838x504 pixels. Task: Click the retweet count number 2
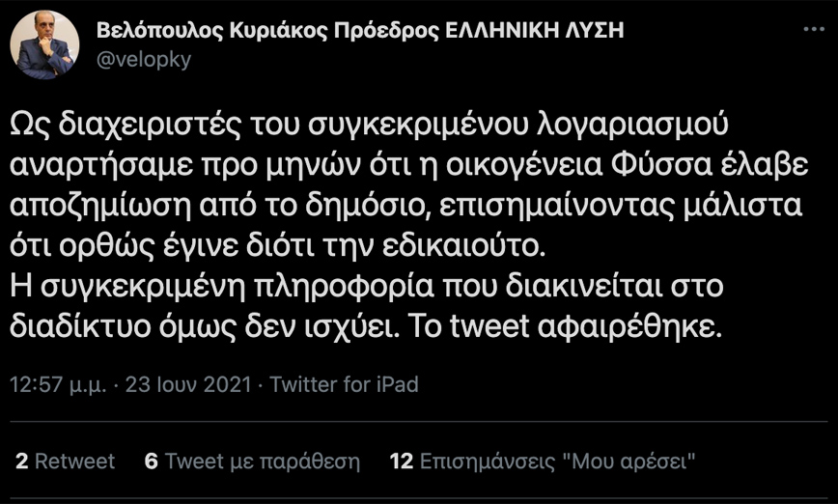(x=21, y=462)
